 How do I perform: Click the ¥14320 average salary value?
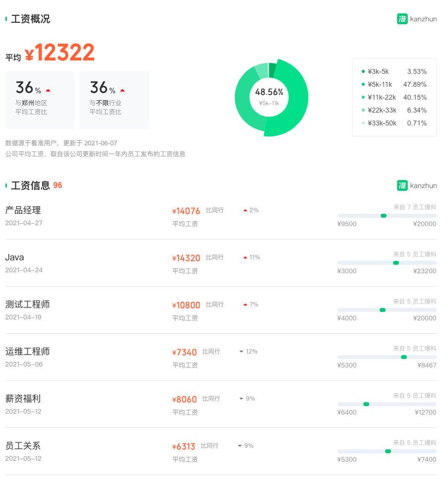point(186,258)
